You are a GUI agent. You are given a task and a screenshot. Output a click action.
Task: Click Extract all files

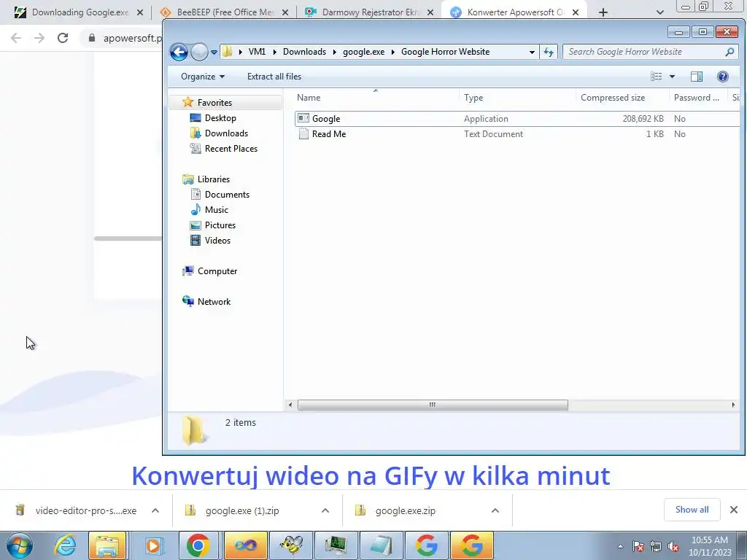tap(274, 77)
